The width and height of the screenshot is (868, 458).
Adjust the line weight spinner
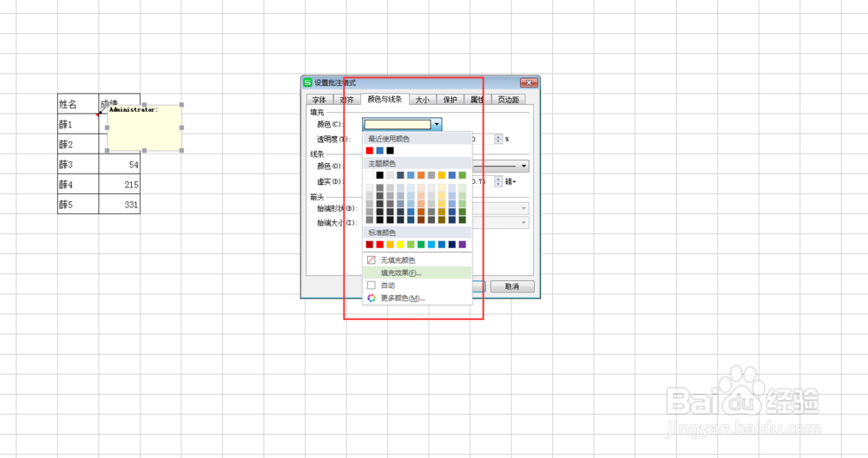[498, 181]
